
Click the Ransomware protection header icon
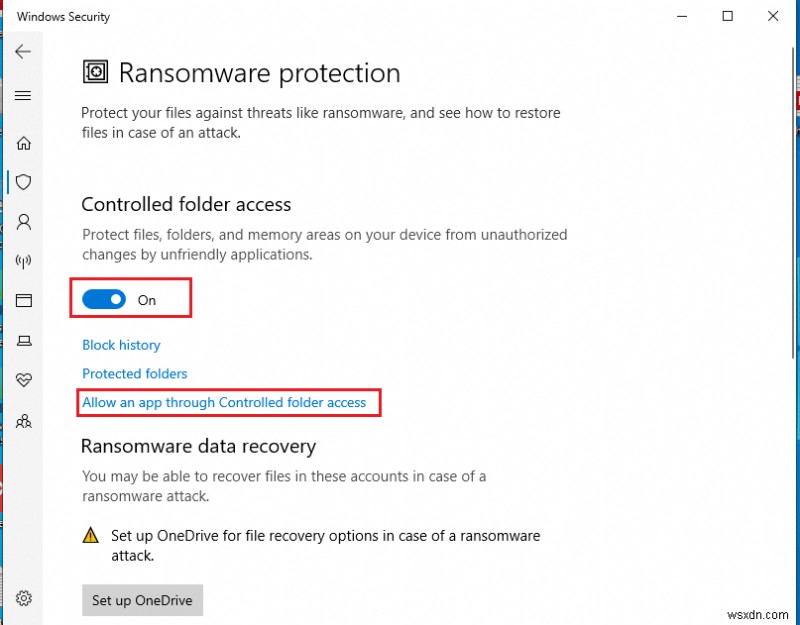pos(96,73)
